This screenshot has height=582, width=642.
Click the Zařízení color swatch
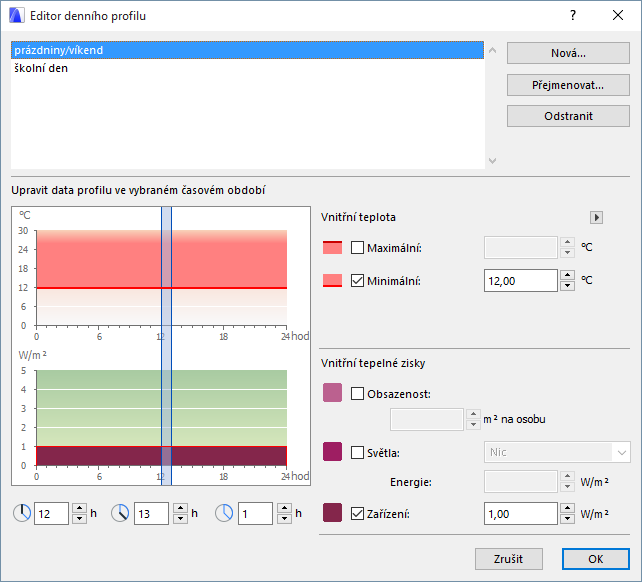(x=332, y=513)
